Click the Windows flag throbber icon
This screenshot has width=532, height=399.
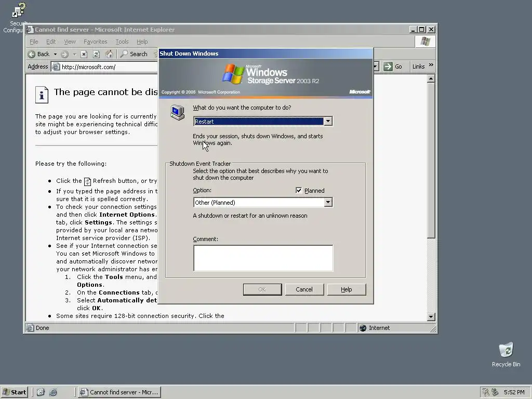coord(425,42)
